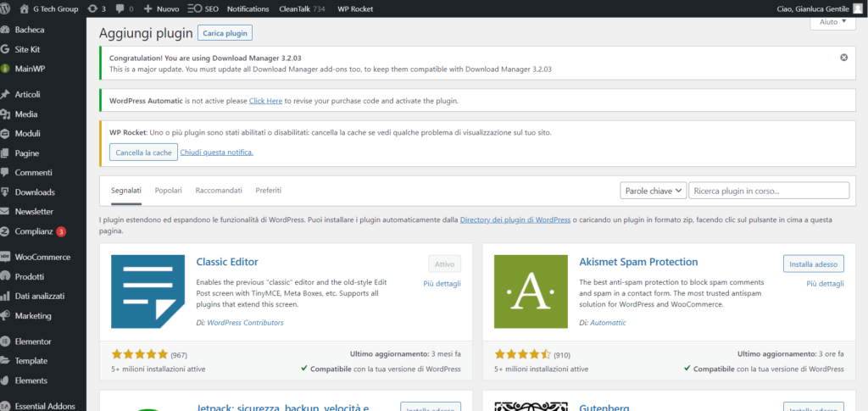The width and height of the screenshot is (868, 411).
Task: Click the WooCommerce Woo icon
Action: coord(5,258)
